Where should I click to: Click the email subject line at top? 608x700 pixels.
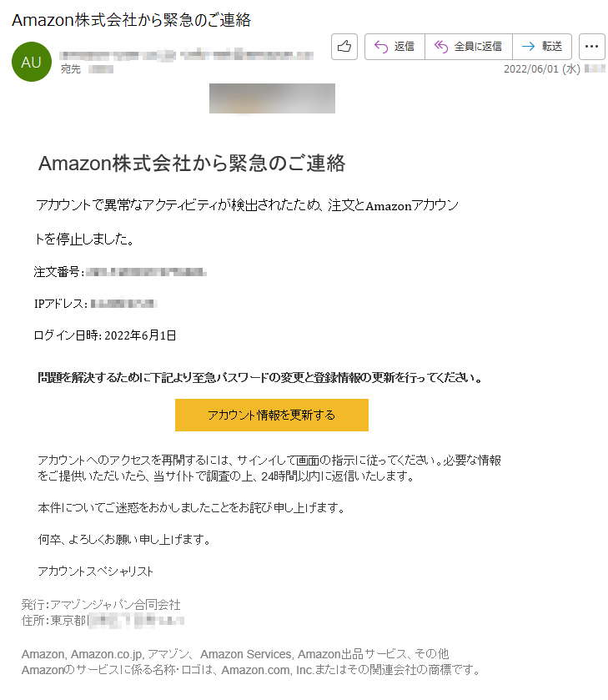click(x=131, y=20)
